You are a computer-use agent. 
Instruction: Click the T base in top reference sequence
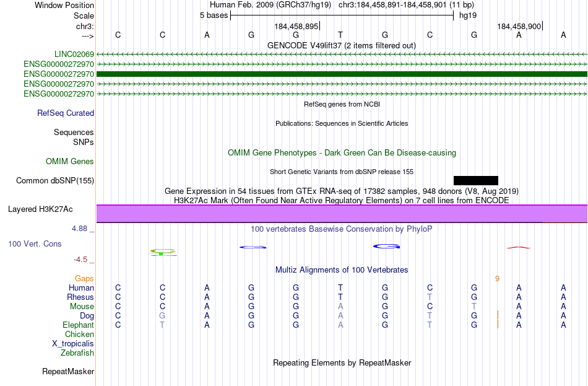[x=340, y=35]
